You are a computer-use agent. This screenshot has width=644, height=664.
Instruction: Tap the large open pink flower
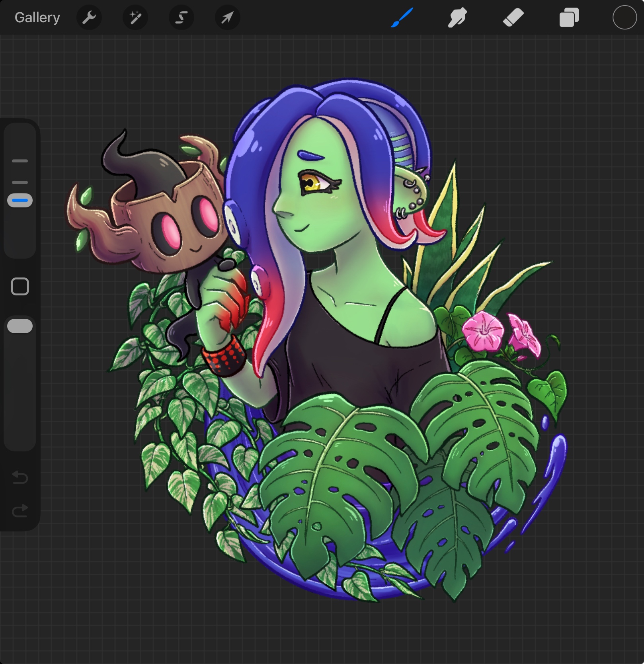[x=482, y=331]
